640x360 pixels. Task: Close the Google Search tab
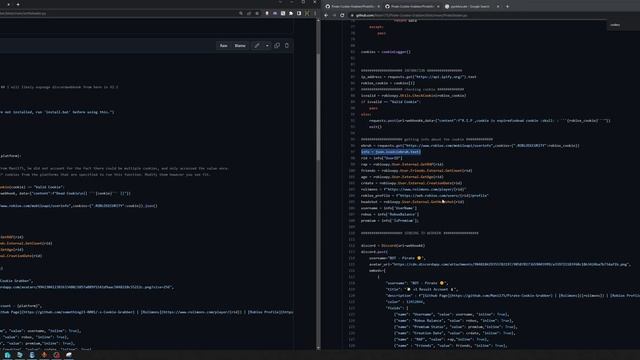pyautogui.click(x=498, y=7)
